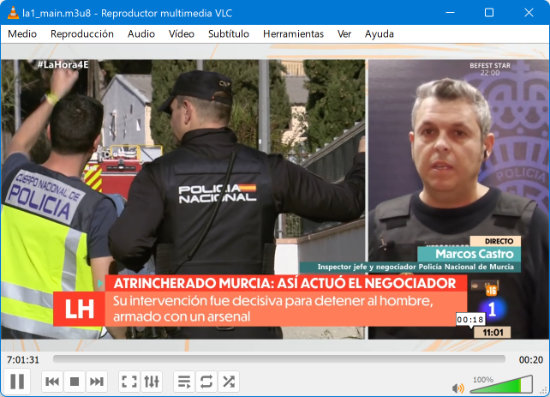The width and height of the screenshot is (550, 397).
Task: Adjust the volume slider at 100%
Action: (x=502, y=384)
